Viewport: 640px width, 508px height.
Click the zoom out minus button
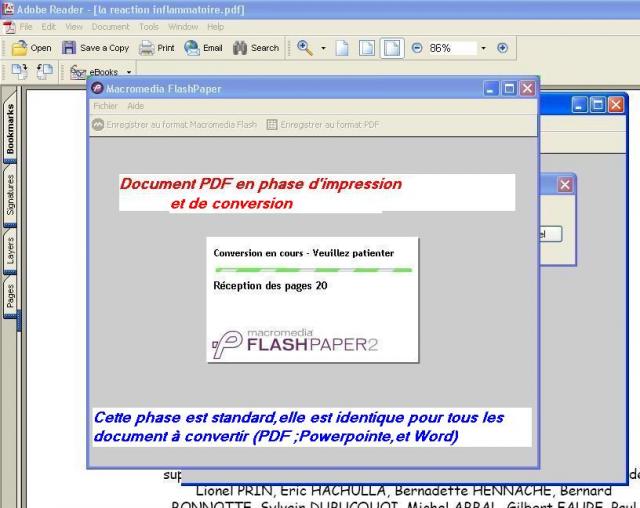click(417, 48)
